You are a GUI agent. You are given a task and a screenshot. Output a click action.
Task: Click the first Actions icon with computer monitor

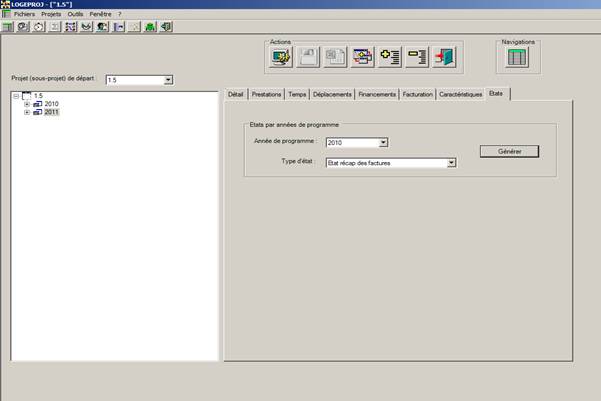[282, 57]
